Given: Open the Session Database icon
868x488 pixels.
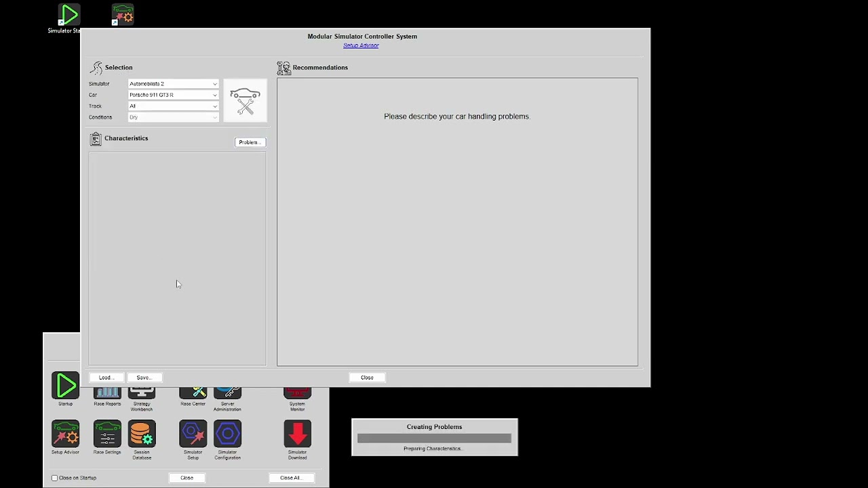Looking at the screenshot, I should coord(142,434).
